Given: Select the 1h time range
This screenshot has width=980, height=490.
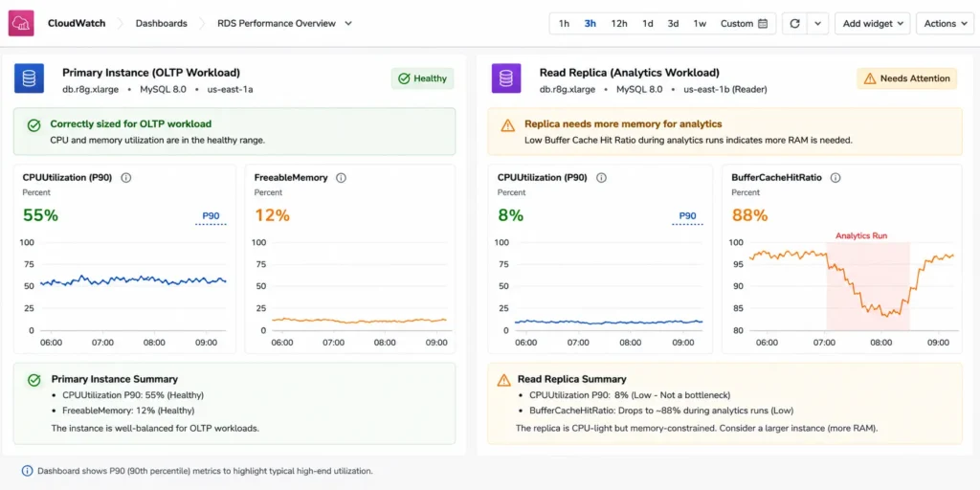Looking at the screenshot, I should (x=564, y=23).
